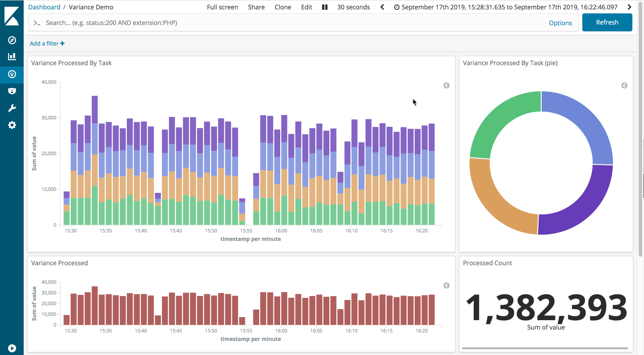Click the Variance Processed By Task panel title
The height and width of the screenshot is (355, 644).
pyautogui.click(x=72, y=63)
